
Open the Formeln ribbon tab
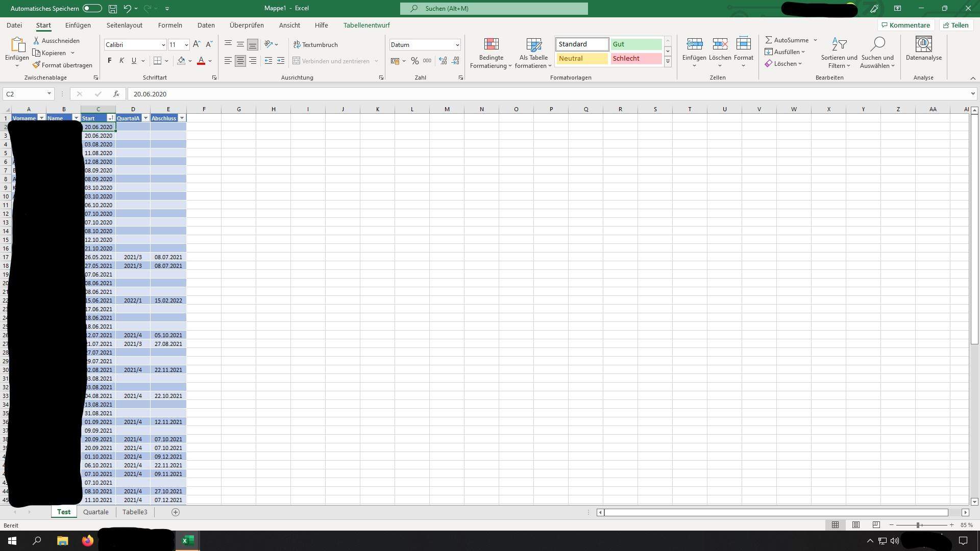pos(170,25)
